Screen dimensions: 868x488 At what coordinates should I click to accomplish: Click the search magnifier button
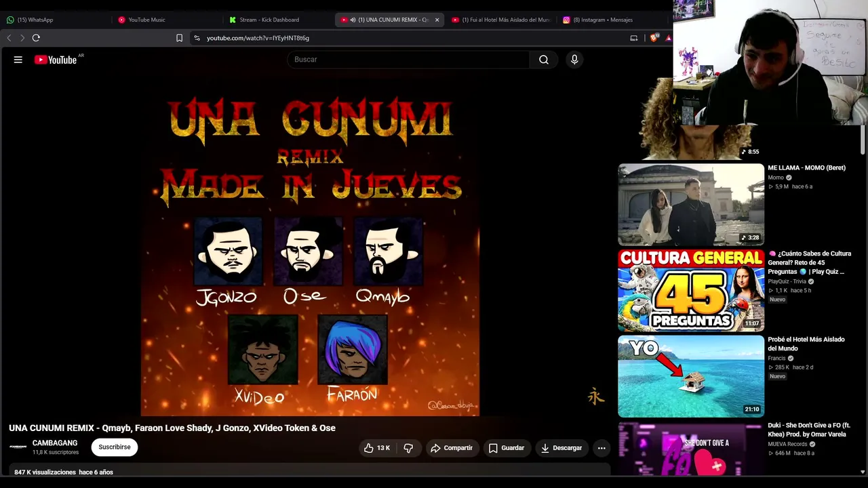pyautogui.click(x=544, y=60)
